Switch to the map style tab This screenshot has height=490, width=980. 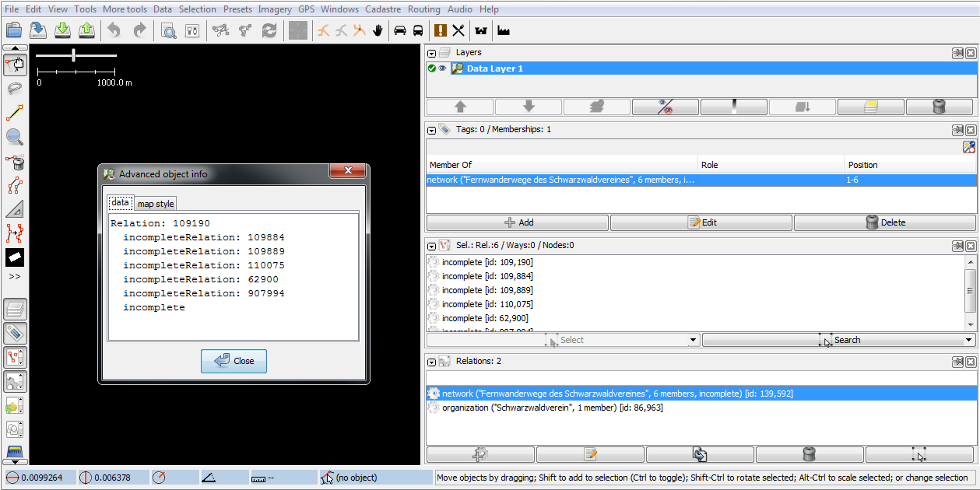coord(156,204)
